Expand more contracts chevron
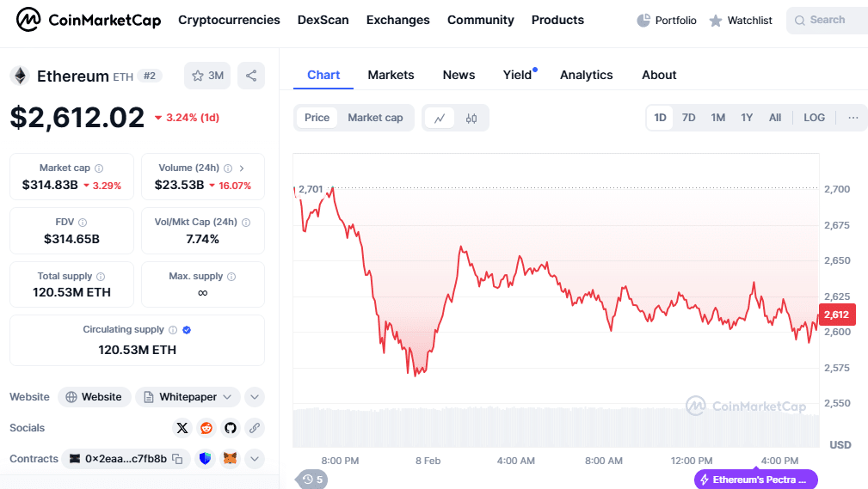The width and height of the screenshot is (868, 489). 255,459
